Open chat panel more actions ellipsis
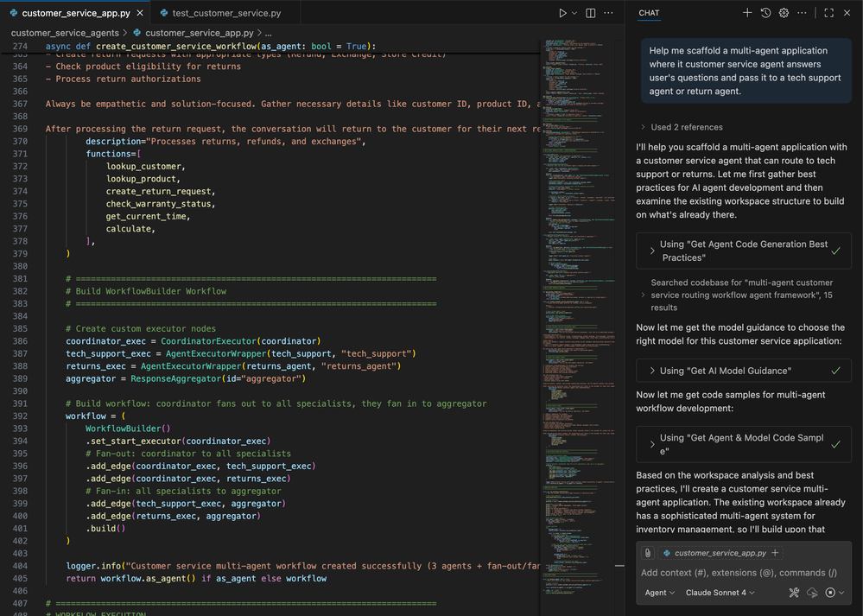Screen dimensions: 863x616 pyautogui.click(x=802, y=13)
